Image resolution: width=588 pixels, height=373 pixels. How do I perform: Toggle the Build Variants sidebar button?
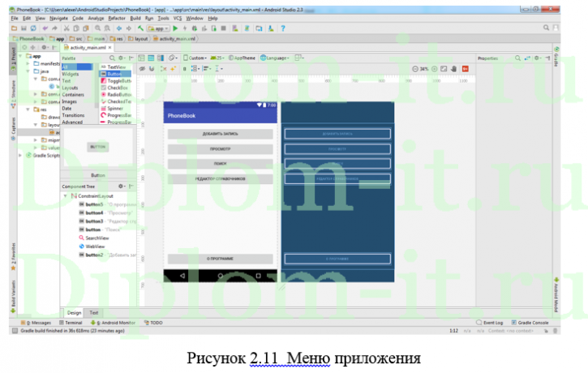[x=14, y=296]
